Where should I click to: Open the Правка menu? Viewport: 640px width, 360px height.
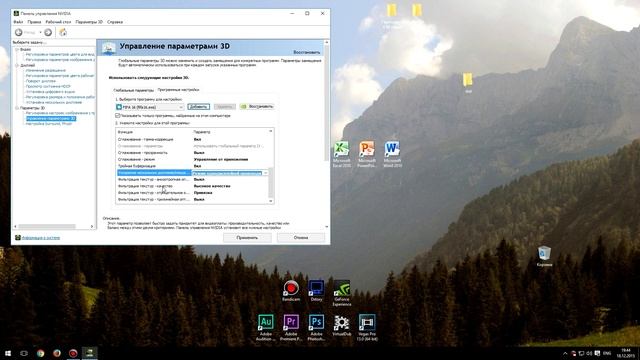click(x=34, y=22)
